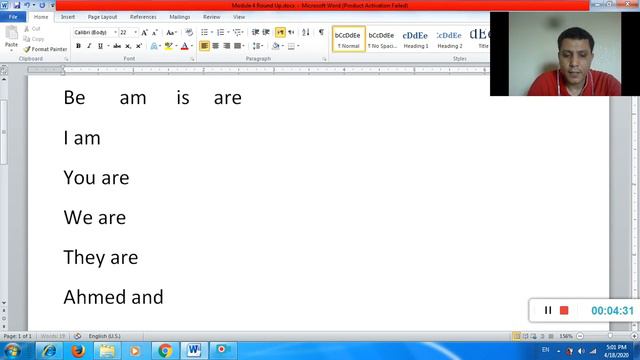Image resolution: width=640 pixels, height=360 pixels.
Task: Open the File tab
Action: 13,17
